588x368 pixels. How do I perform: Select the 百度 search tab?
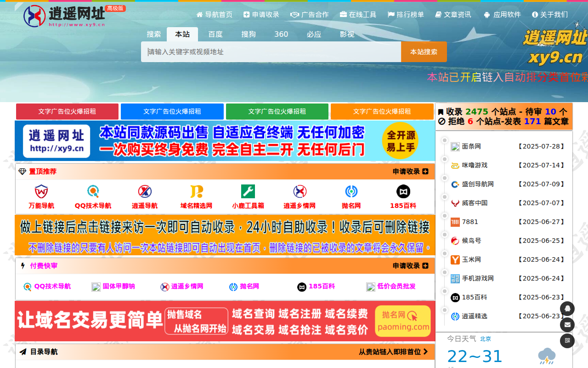[215, 34]
